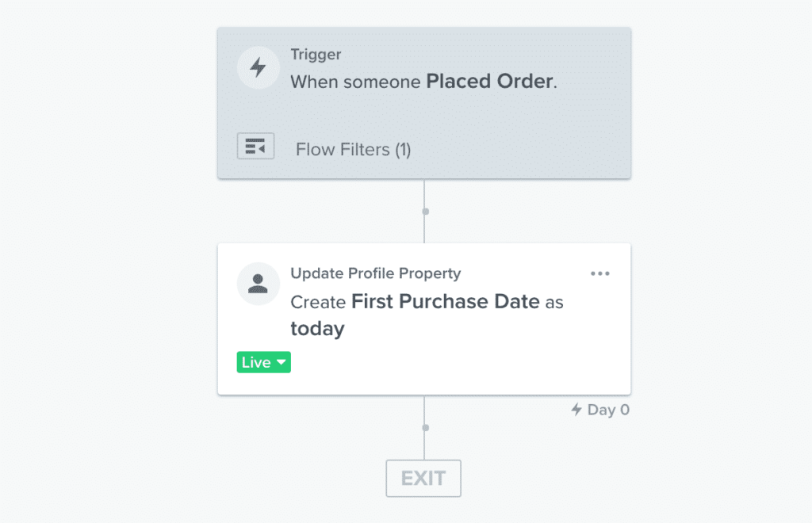Select the Trigger card background
Viewport: 812px width, 523px height.
click(424, 104)
